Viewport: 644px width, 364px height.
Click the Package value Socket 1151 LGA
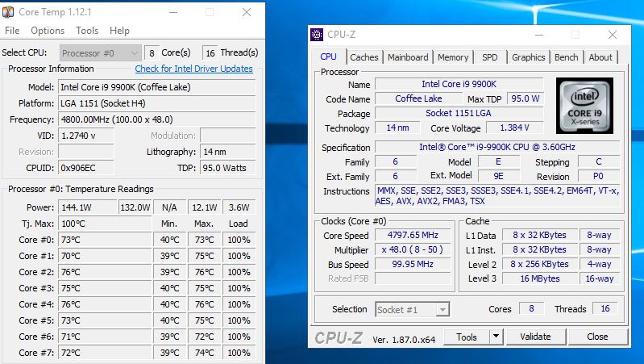(x=459, y=113)
